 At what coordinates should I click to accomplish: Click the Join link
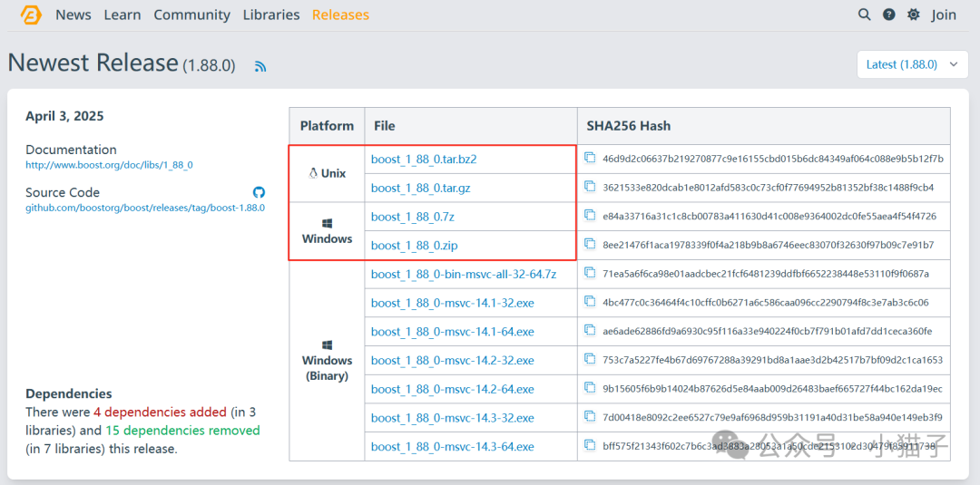944,15
